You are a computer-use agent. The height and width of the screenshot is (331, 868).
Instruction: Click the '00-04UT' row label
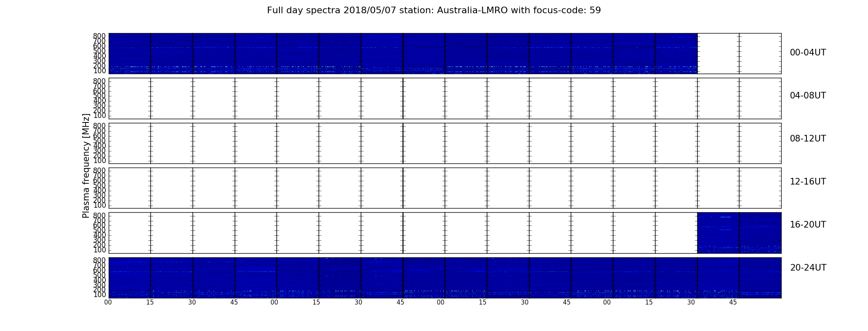point(808,53)
